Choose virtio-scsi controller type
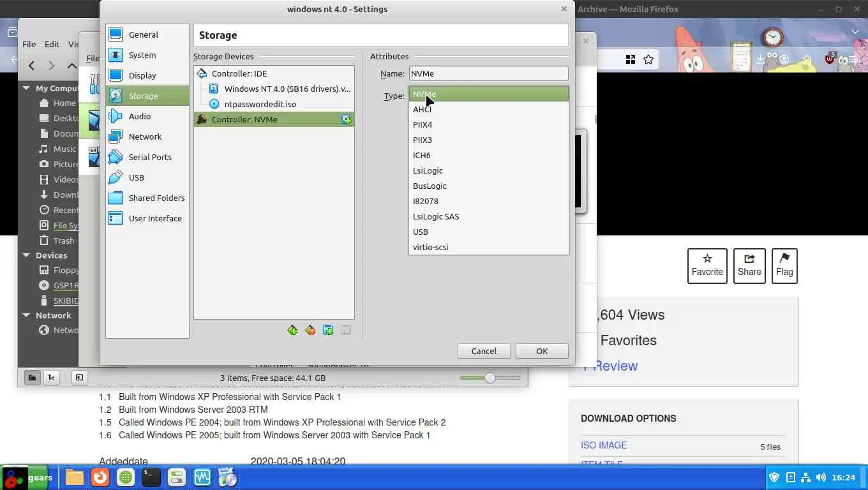This screenshot has width=868, height=490. click(x=488, y=247)
